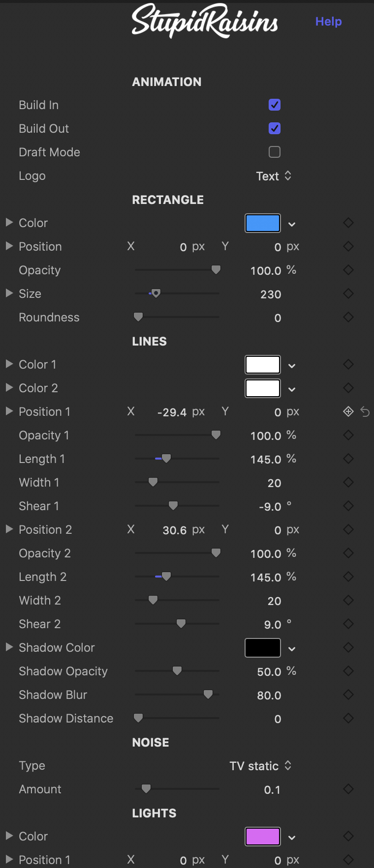Viewport: 374px width, 868px height.
Task: Open the Lights color dropdown arrow
Action: click(292, 838)
